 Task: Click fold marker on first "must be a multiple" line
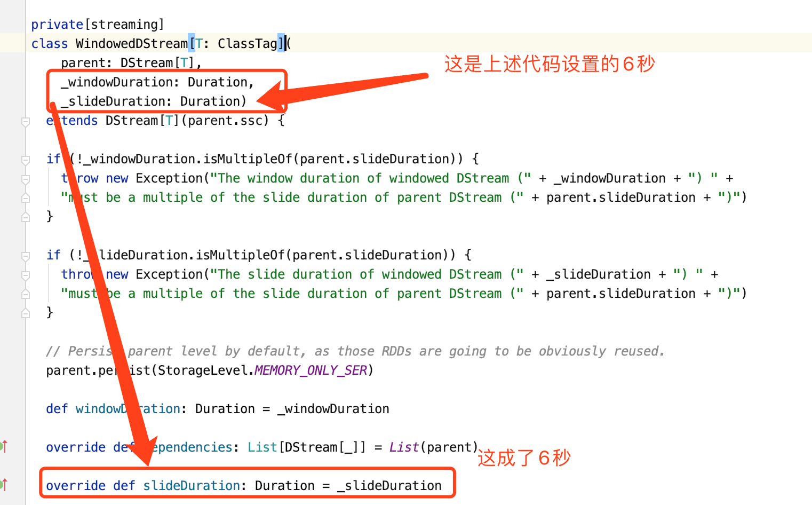coord(25,198)
